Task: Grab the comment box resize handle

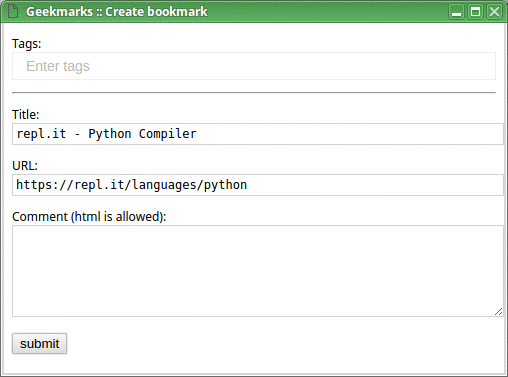Action: (x=498, y=312)
